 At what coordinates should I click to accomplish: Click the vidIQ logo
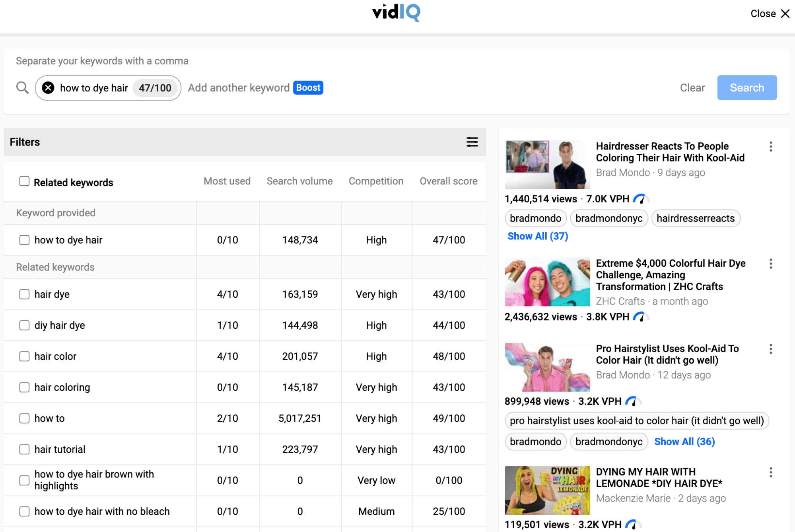click(396, 13)
